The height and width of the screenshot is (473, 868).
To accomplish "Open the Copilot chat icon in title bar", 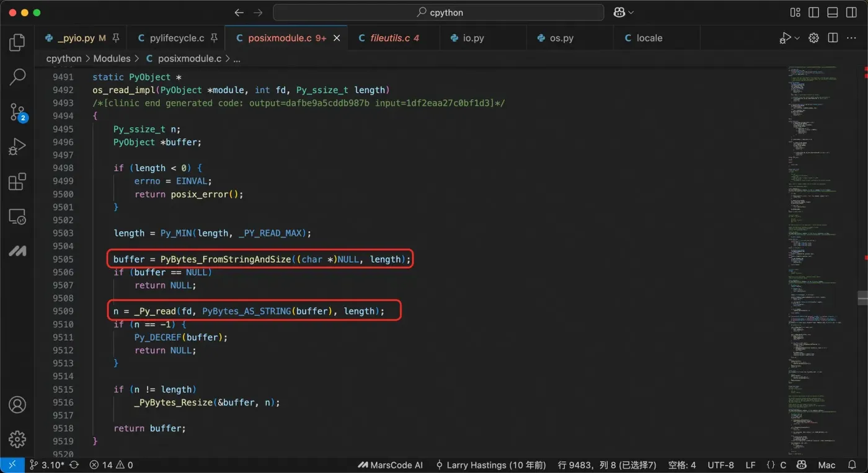I will pos(619,12).
